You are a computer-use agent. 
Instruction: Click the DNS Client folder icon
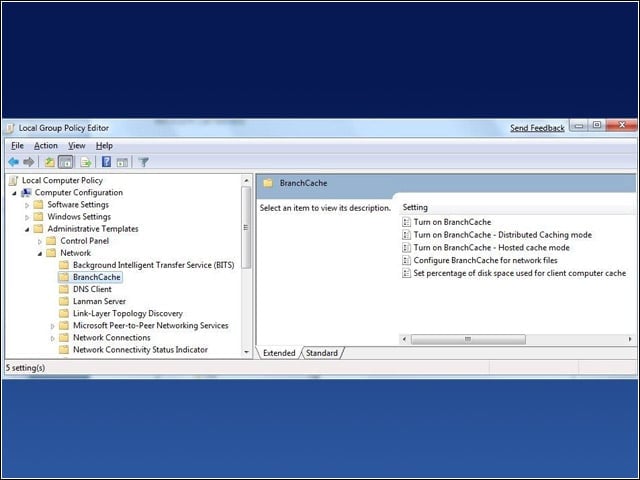coord(64,289)
